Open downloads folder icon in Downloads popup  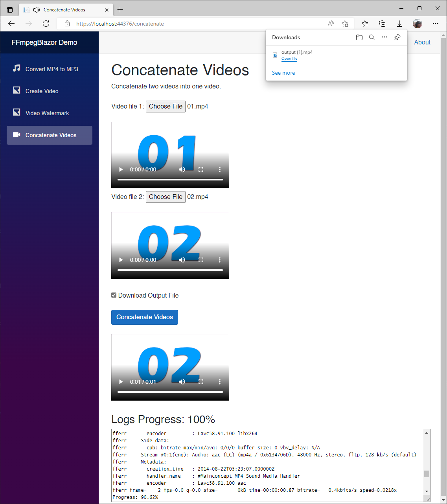[x=359, y=37]
